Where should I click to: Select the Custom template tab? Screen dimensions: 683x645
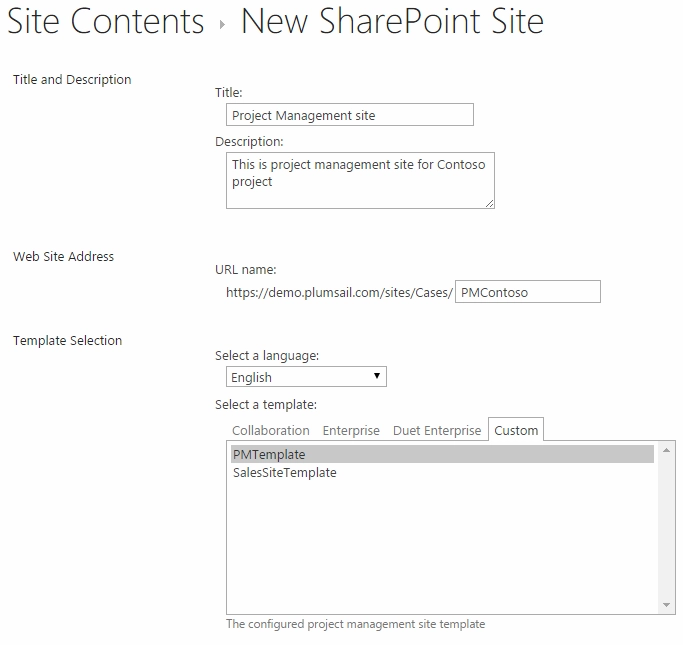[x=516, y=430]
